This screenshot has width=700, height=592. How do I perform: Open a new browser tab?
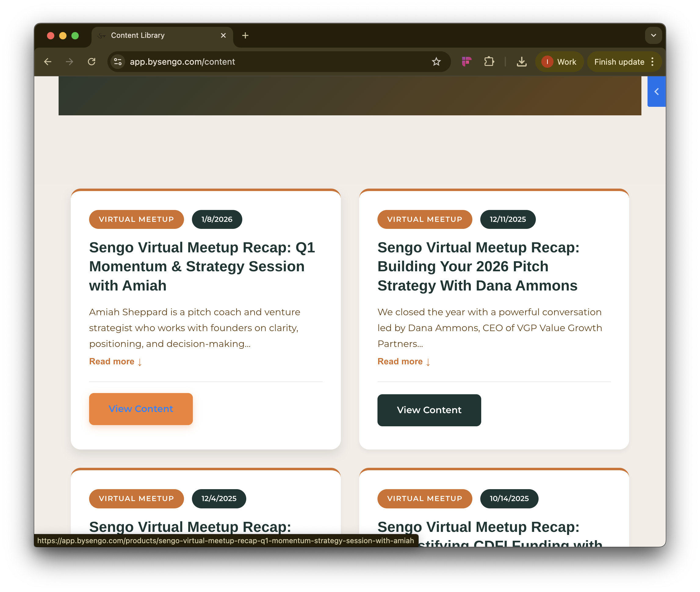click(245, 35)
